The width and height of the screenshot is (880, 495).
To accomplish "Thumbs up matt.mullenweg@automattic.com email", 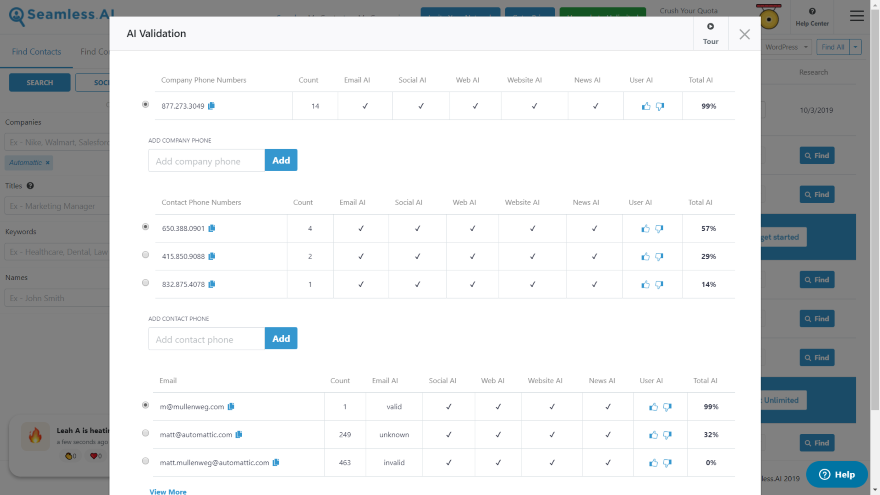I will click(x=653, y=463).
